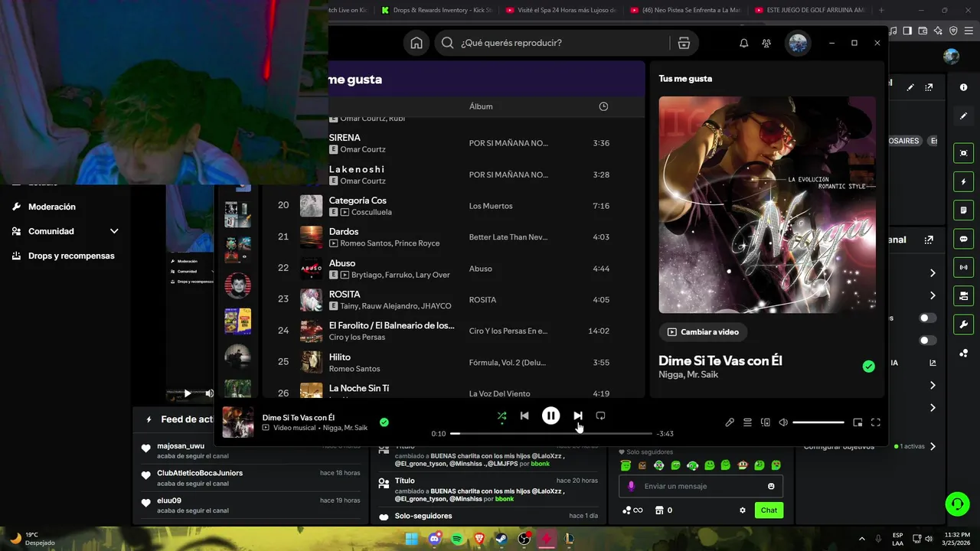Expand the second canal option chevron
Image resolution: width=980 pixels, height=551 pixels.
(933, 295)
